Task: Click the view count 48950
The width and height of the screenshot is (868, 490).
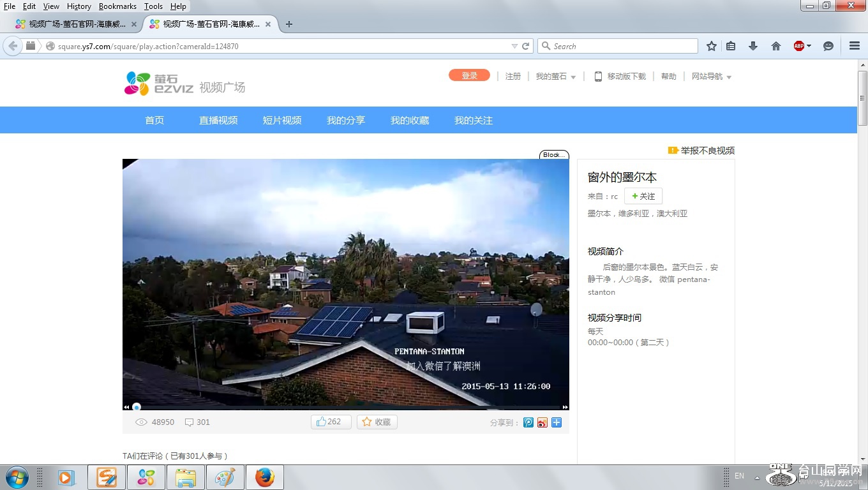Action: [163, 422]
